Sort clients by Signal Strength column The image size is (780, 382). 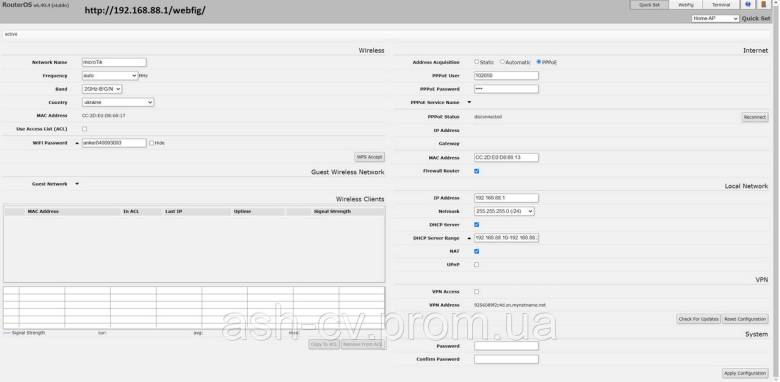[x=332, y=211]
